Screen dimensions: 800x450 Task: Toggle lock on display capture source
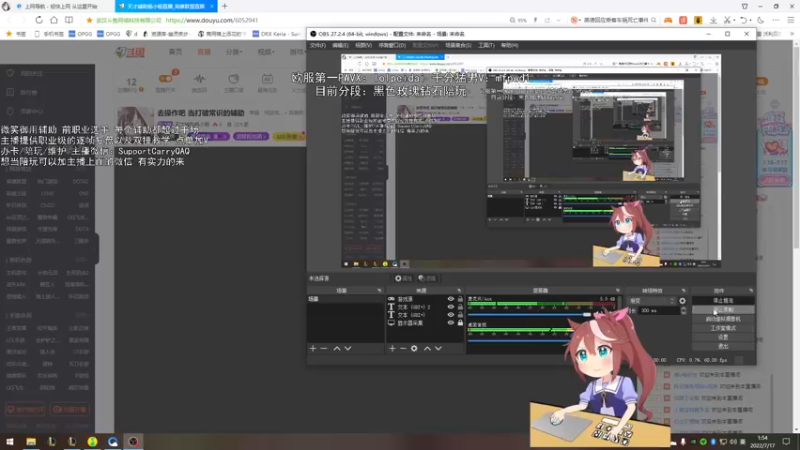tap(460, 323)
